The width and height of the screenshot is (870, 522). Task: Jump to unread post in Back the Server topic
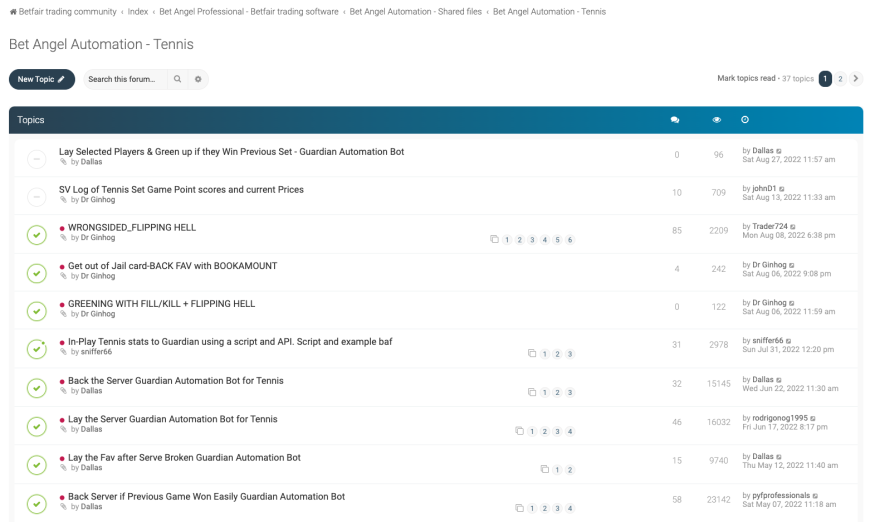point(62,382)
